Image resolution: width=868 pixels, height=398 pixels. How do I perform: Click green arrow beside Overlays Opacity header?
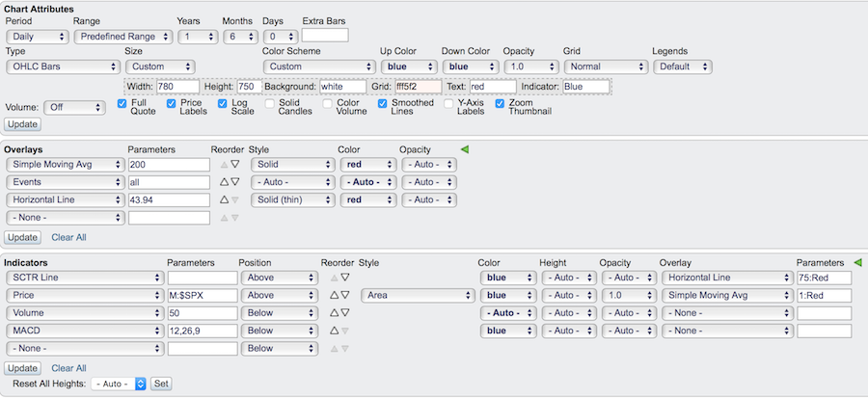click(x=465, y=149)
